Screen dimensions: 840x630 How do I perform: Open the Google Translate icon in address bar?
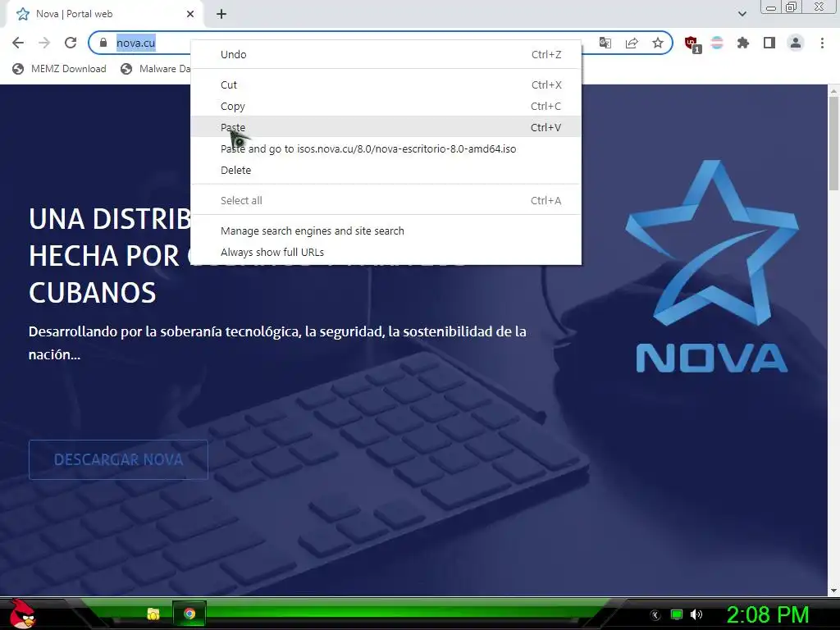tap(605, 43)
